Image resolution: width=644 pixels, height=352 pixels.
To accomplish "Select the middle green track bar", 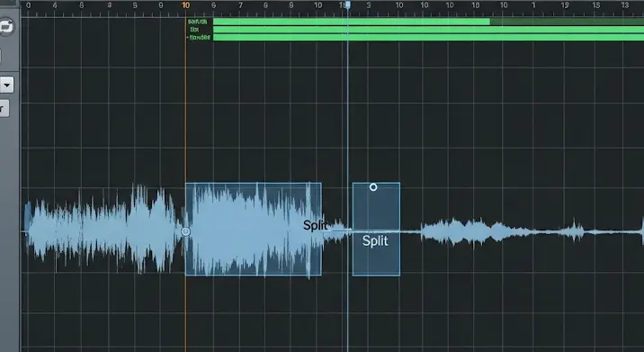I will point(428,30).
